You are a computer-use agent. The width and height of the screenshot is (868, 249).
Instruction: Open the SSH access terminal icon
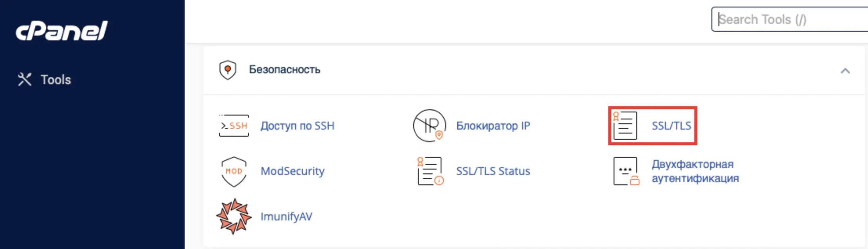(234, 126)
